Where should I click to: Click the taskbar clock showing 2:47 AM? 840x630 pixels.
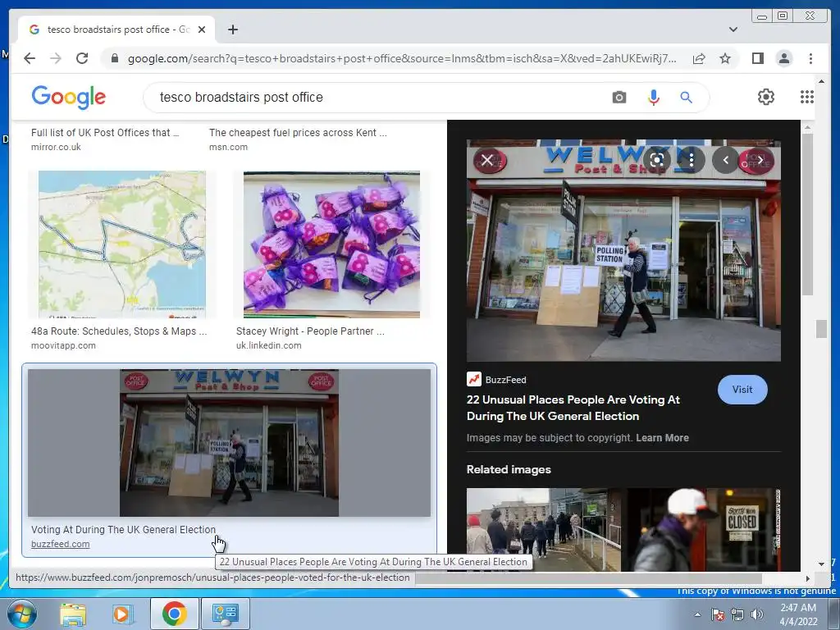point(798,614)
